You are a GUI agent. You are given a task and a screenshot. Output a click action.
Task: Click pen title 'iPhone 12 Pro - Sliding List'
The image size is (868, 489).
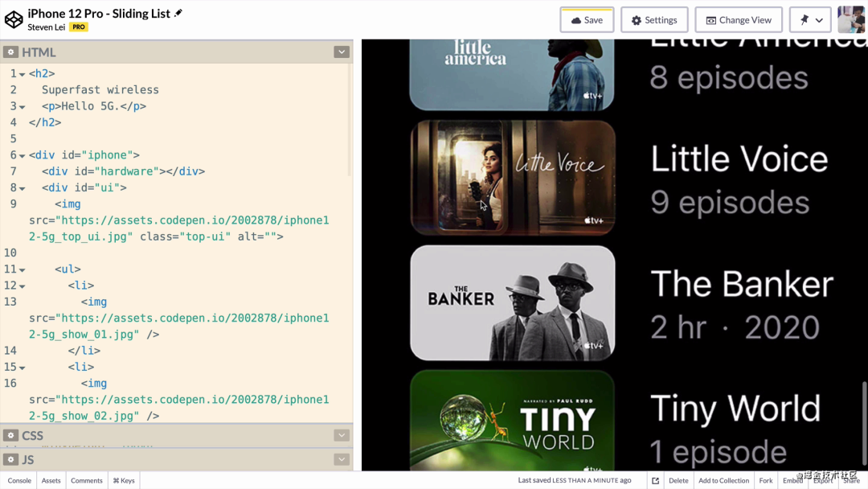coord(99,14)
